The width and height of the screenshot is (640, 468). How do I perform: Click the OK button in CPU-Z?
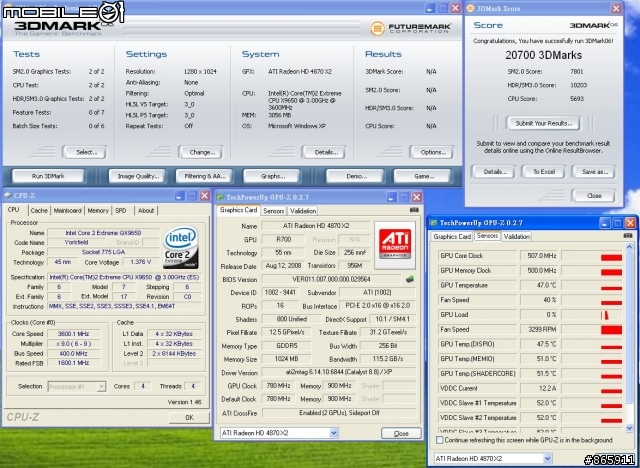coord(189,418)
